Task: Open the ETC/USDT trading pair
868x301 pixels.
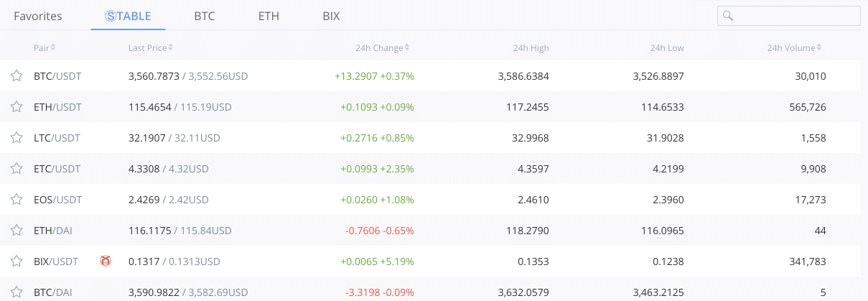Action: click(x=57, y=169)
